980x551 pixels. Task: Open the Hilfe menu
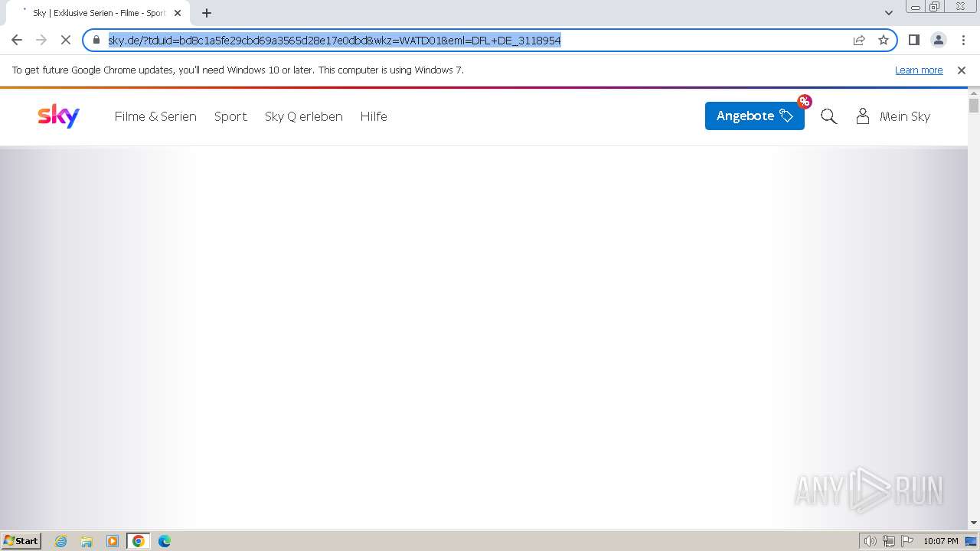click(x=374, y=116)
